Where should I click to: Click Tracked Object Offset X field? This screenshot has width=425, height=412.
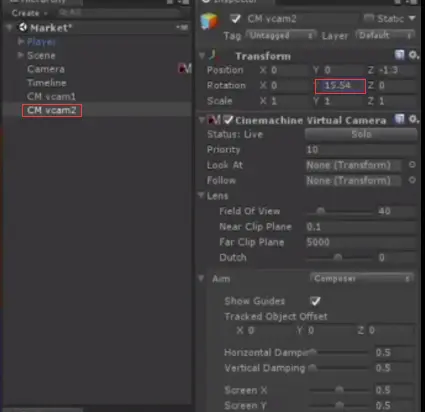pos(269,331)
